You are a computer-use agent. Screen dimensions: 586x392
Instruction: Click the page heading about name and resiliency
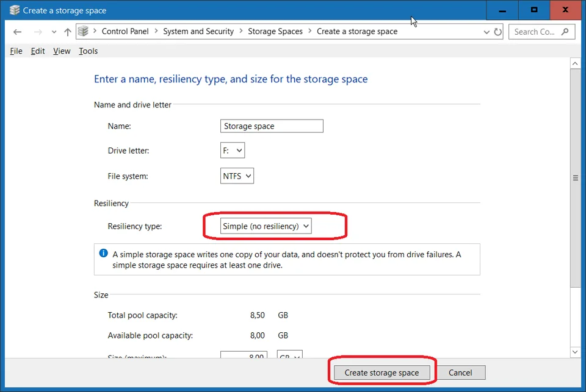(x=231, y=79)
